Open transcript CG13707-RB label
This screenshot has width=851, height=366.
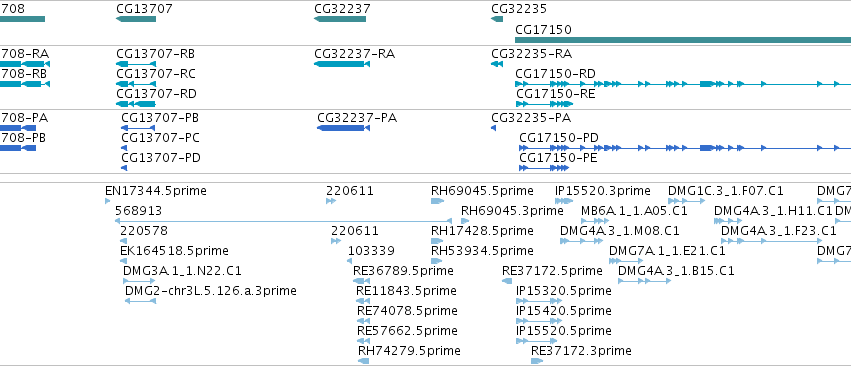pos(156,54)
